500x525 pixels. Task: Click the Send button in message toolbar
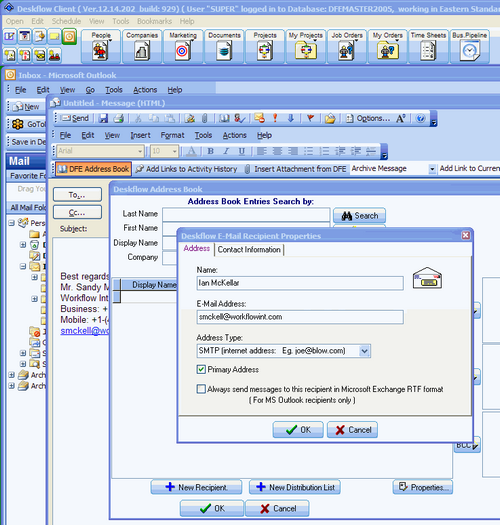tap(75, 118)
